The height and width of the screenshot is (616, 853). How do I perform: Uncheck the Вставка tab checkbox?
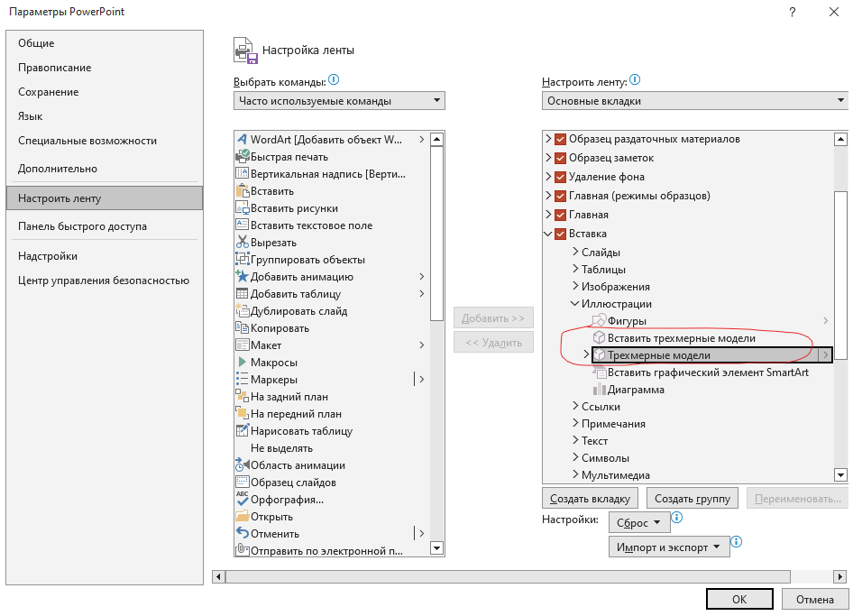[560, 234]
